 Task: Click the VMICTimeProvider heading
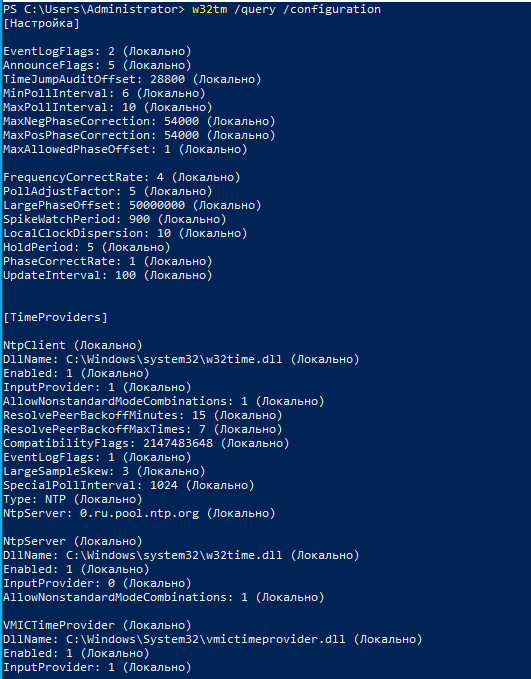click(x=97, y=625)
